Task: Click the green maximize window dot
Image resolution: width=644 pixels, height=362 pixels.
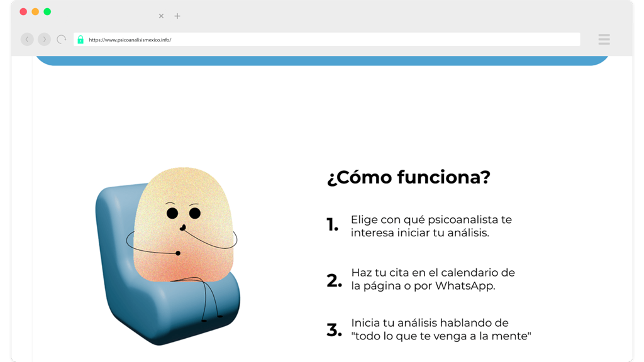Action: click(x=47, y=11)
